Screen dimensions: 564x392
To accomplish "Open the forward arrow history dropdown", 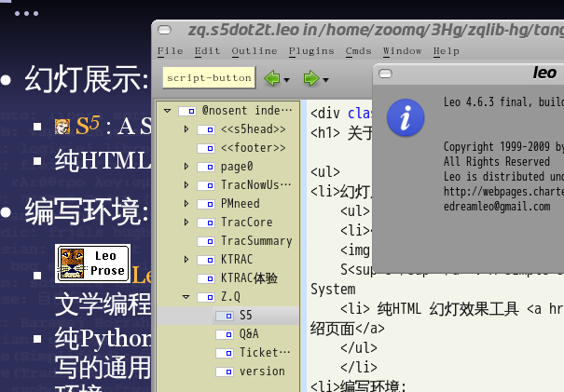I will tap(325, 79).
